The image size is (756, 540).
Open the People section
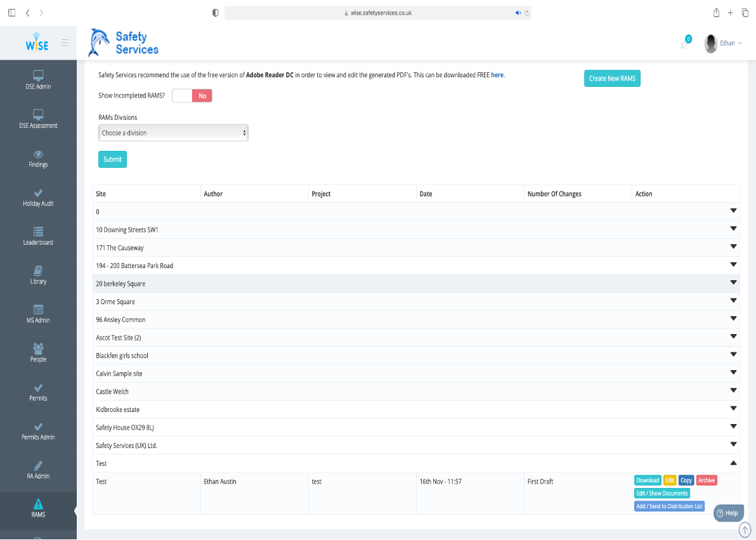click(x=38, y=353)
